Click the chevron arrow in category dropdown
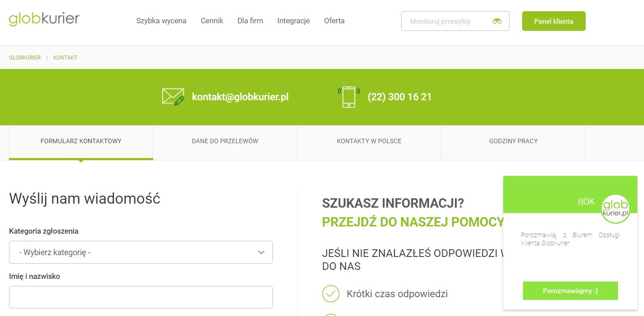The image size is (644, 316). tap(261, 252)
